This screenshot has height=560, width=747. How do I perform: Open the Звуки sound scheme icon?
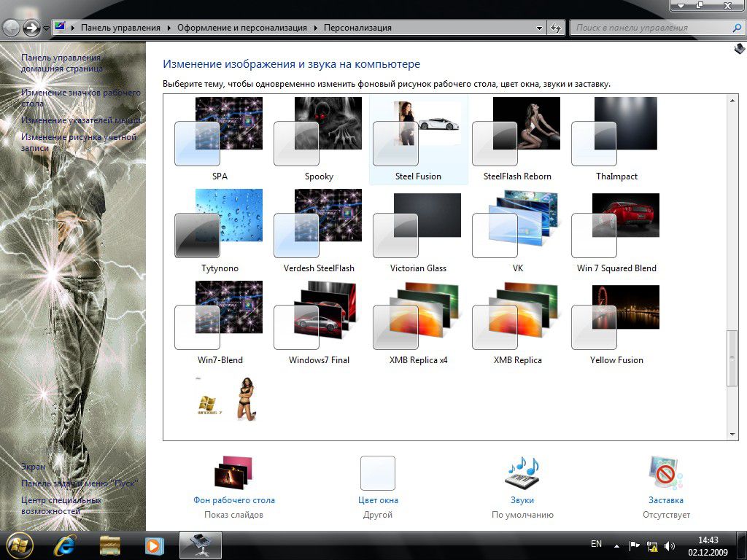pos(522,472)
